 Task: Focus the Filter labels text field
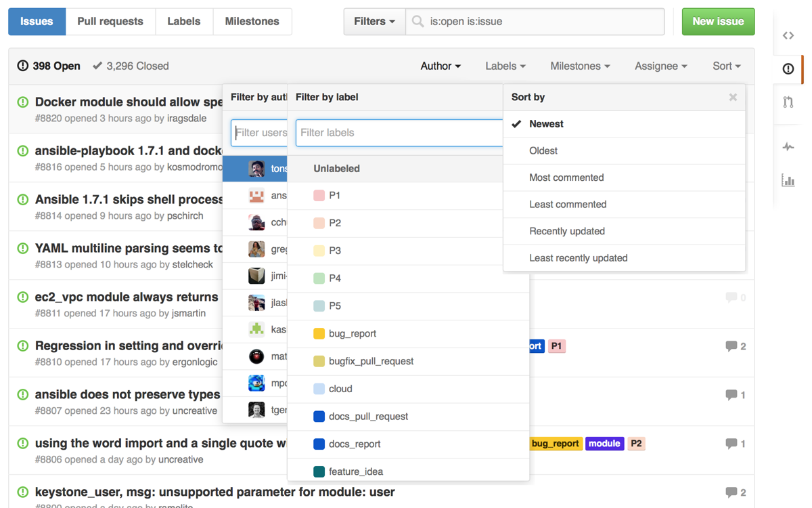tap(399, 133)
